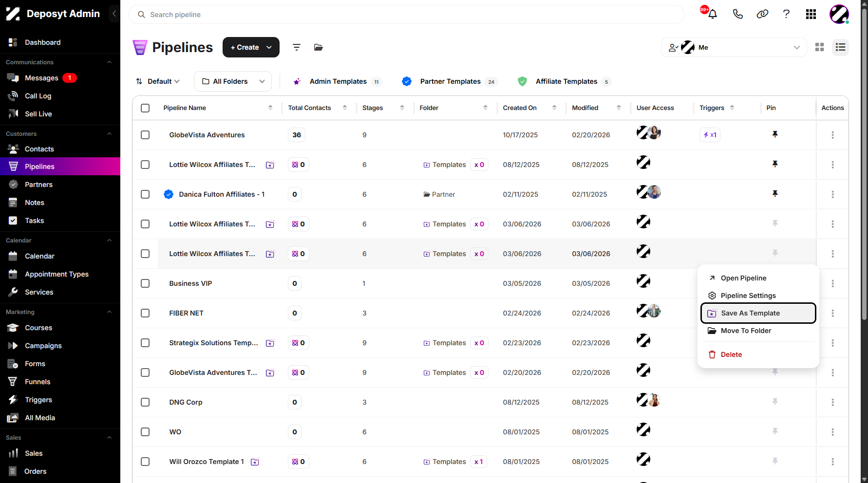Choose Move To Folder in menu
This screenshot has height=483, width=868.
pos(758,331)
